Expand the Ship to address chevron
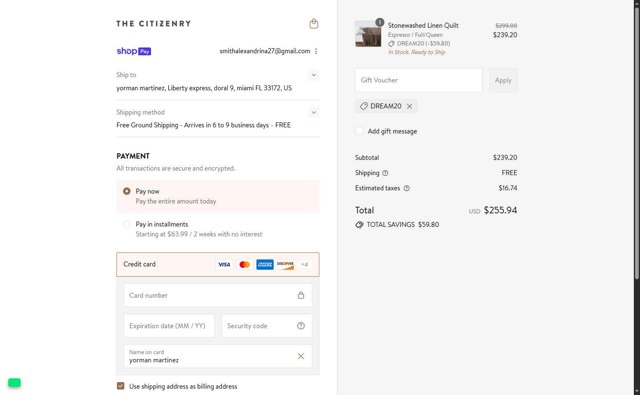 [313, 75]
